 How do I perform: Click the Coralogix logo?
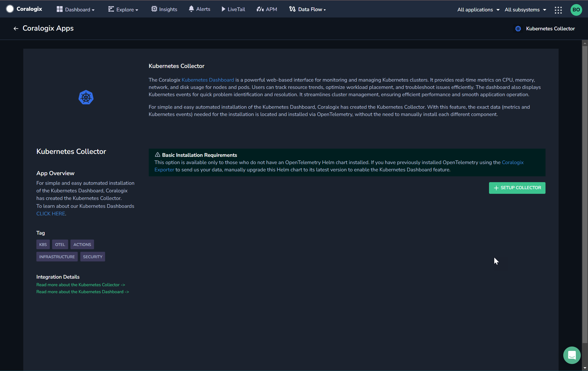coord(24,9)
